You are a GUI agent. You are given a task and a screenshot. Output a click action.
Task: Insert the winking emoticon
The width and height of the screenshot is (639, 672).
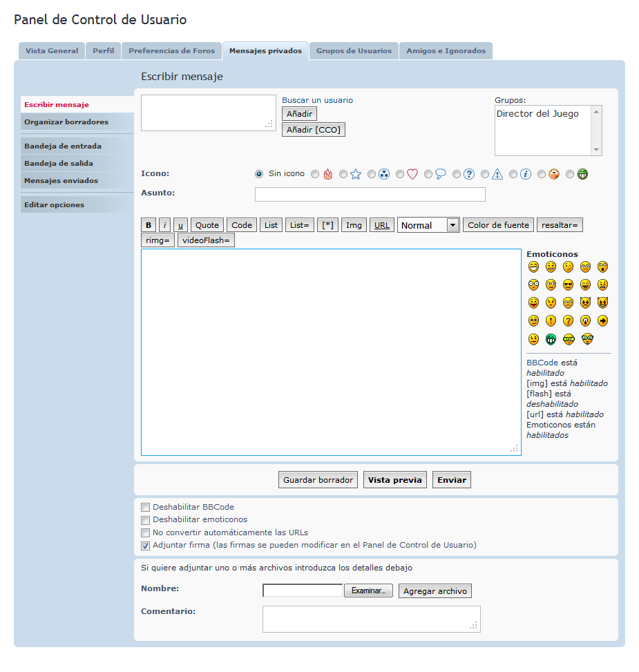pos(568,267)
